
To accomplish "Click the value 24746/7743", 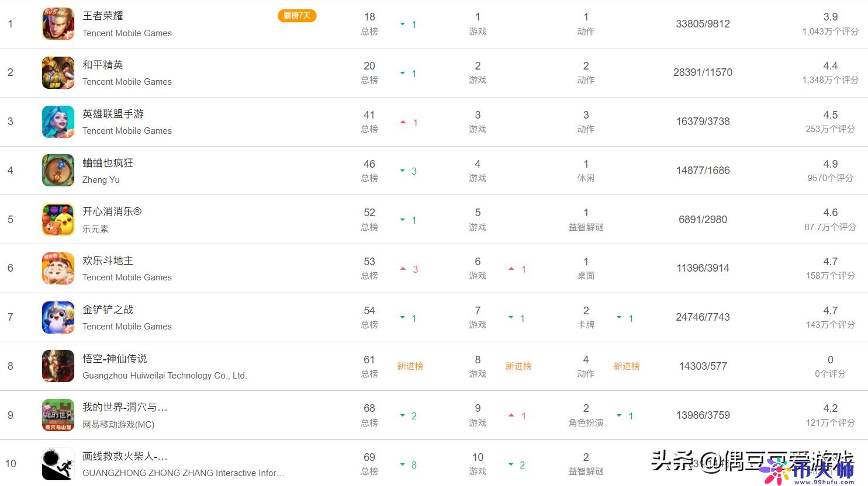I will click(x=703, y=317).
